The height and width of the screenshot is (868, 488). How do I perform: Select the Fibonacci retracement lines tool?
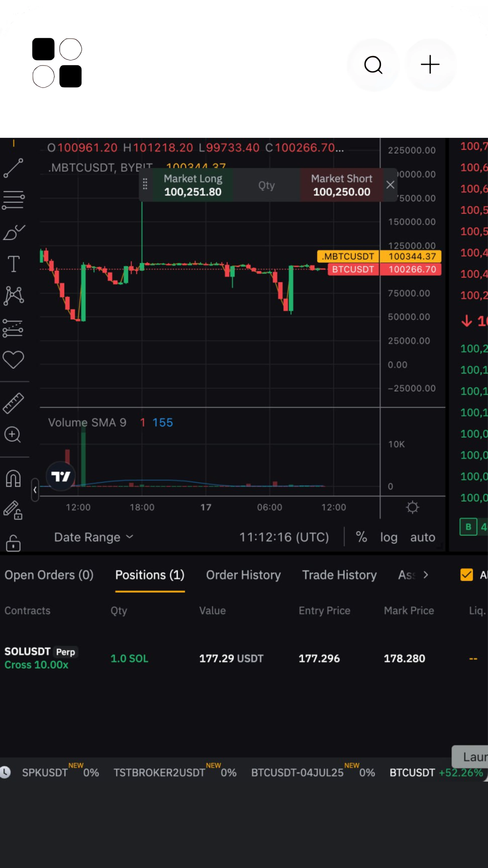click(13, 200)
